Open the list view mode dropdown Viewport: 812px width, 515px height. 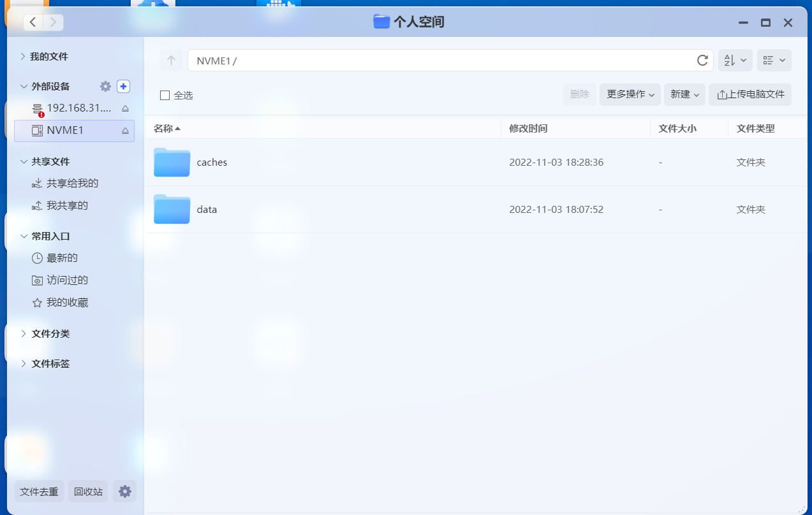click(x=774, y=61)
